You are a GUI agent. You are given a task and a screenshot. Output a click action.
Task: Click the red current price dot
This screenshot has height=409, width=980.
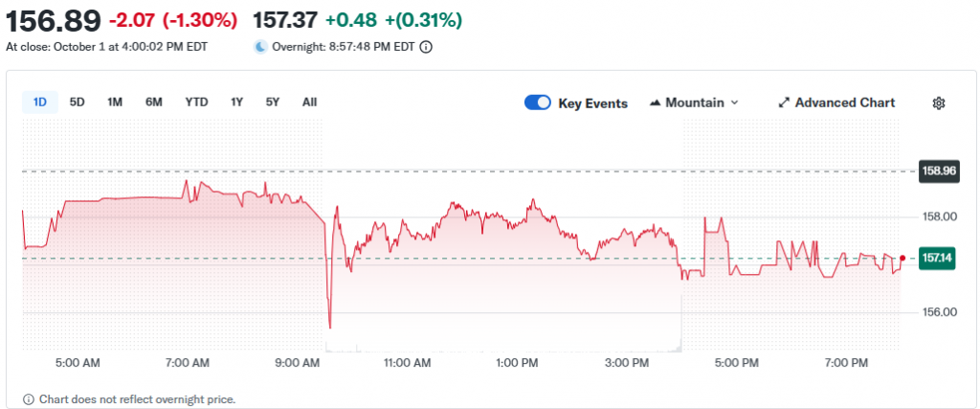point(902,258)
